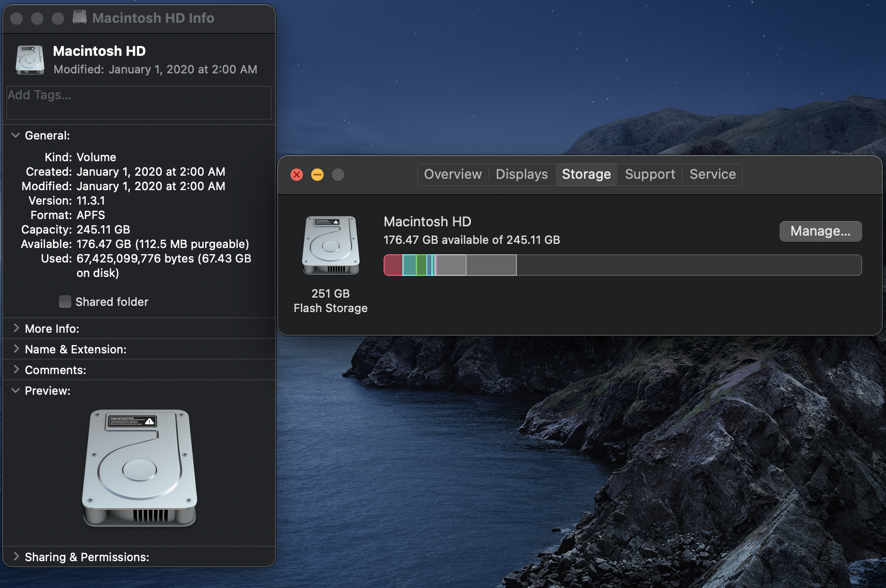Click the Available value 176.47 GB text
The width and height of the screenshot is (886, 588).
click(x=163, y=244)
